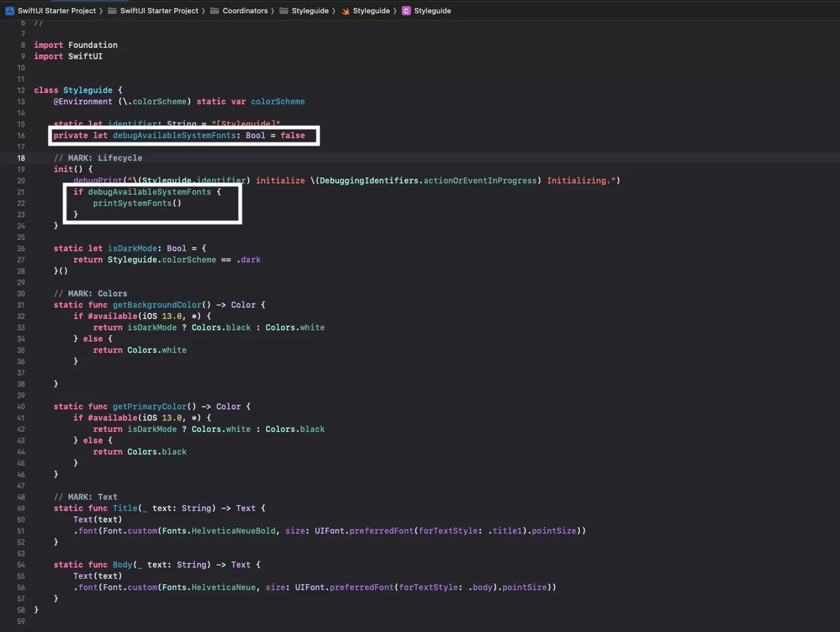Open SwiftUI Starter Project breadcrumb with project icon
The height and width of the screenshot is (632, 840).
point(57,11)
